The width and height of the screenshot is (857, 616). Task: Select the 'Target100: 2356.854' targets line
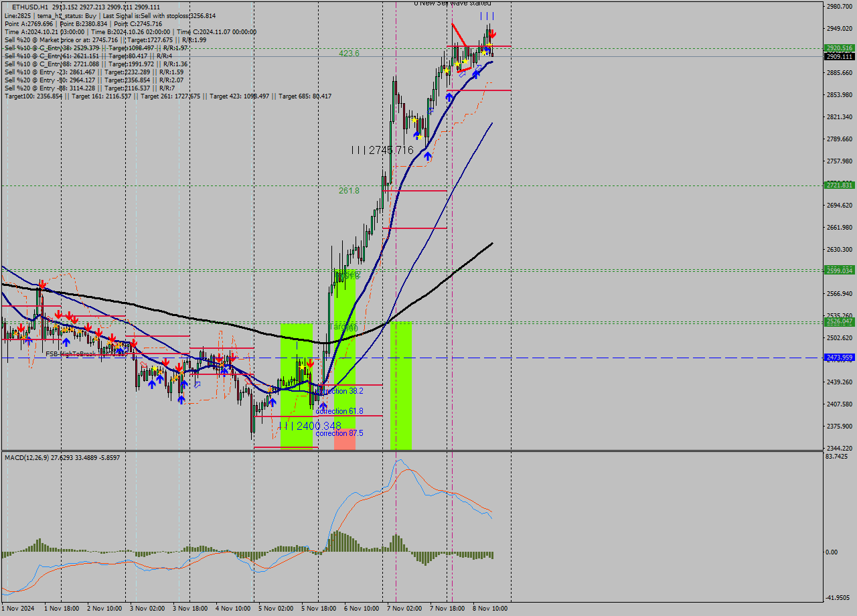167,96
